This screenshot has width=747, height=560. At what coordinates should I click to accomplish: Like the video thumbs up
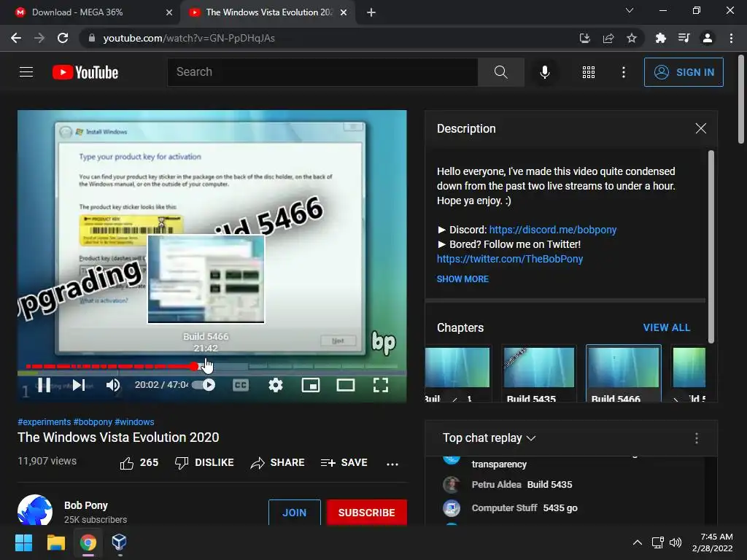(139, 462)
